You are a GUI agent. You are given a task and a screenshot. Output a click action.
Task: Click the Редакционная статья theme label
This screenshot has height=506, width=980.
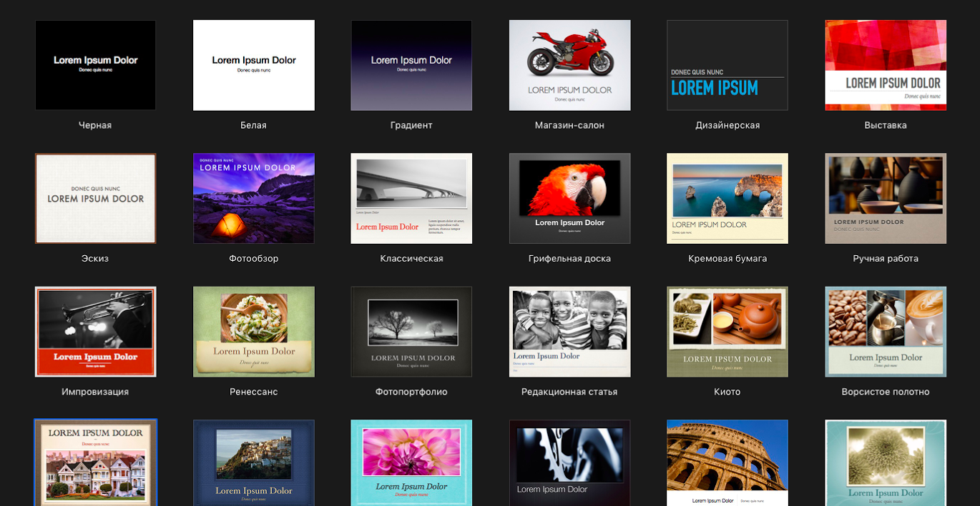tap(569, 392)
